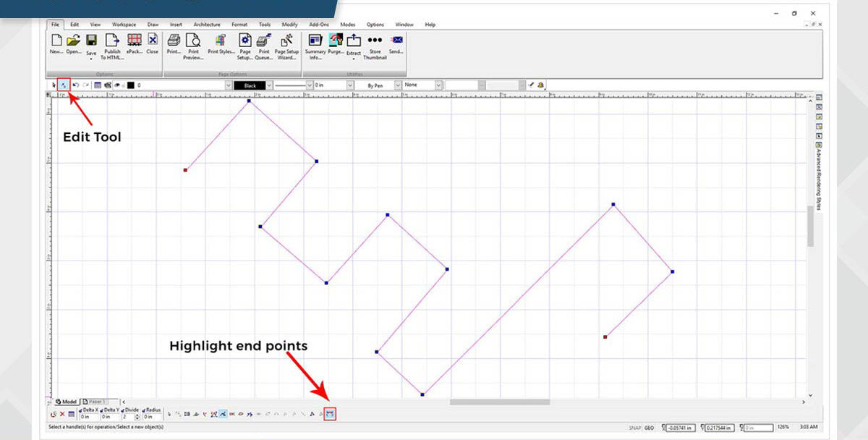The image size is (868, 440).
Task: Open the Add-Ons menu
Action: (318, 25)
